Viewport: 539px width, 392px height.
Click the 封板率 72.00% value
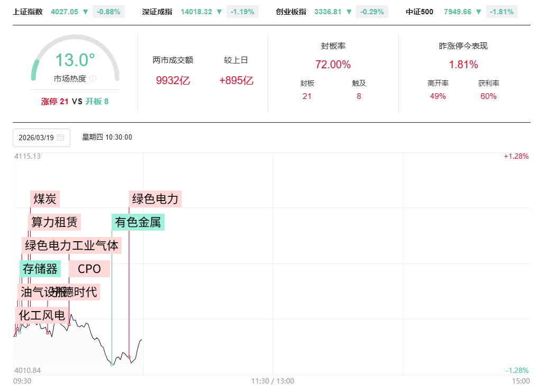click(333, 65)
